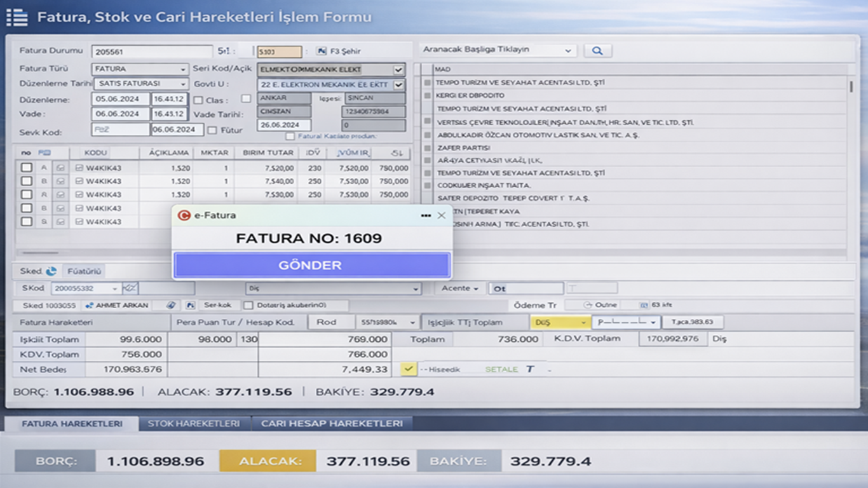868x488 pixels.
Task: Click the icon right of the SKod dropdown
Action: pyautogui.click(x=130, y=288)
